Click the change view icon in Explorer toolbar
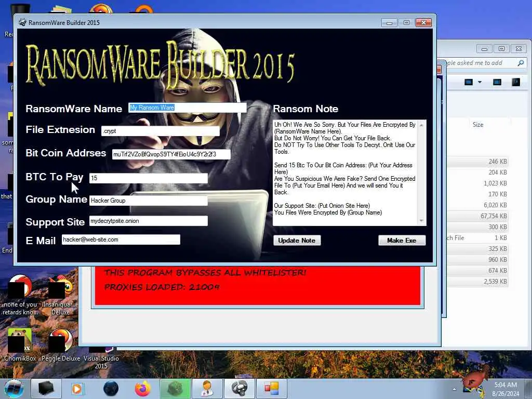Screen dimensions: 532x399 [x=469, y=82]
